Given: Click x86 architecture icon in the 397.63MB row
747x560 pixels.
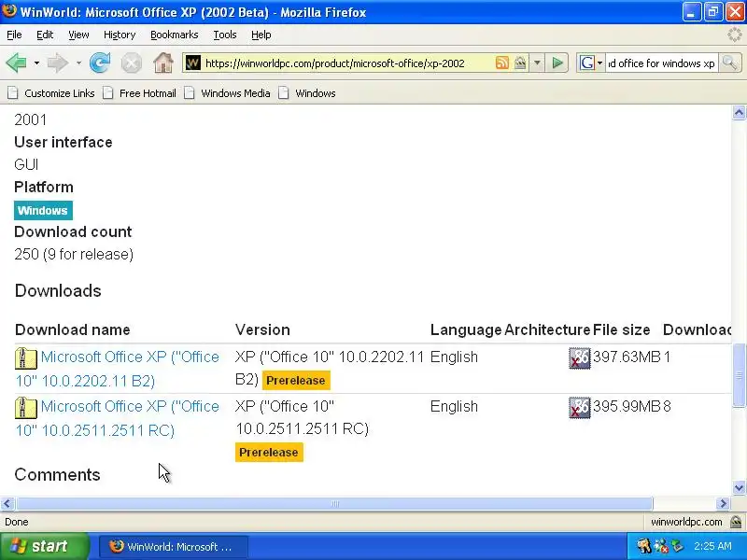Looking at the screenshot, I should coord(579,358).
